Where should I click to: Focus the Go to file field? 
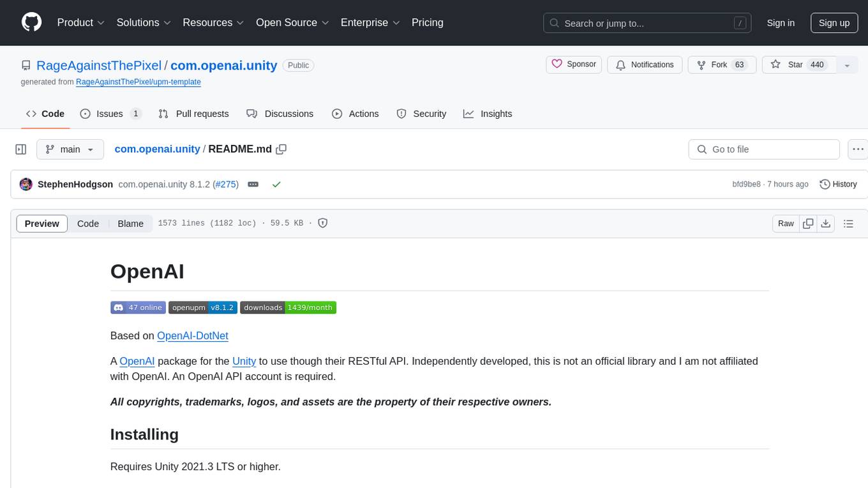[764, 149]
